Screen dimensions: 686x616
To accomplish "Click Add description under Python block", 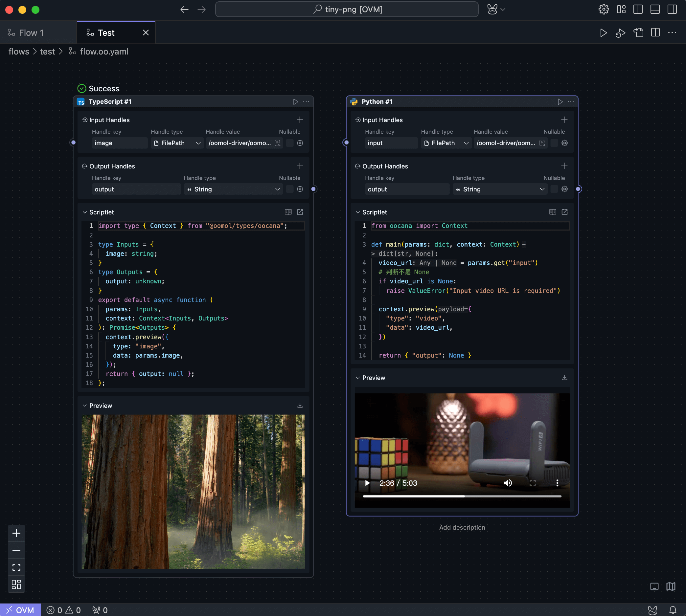I will (462, 527).
